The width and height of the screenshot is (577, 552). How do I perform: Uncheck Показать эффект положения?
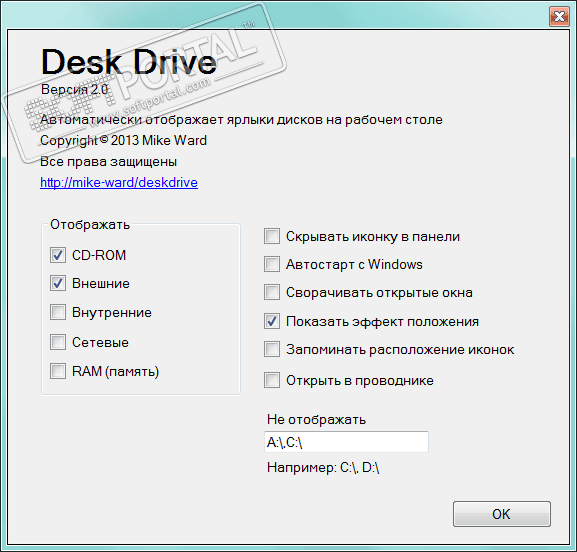pyautogui.click(x=272, y=321)
